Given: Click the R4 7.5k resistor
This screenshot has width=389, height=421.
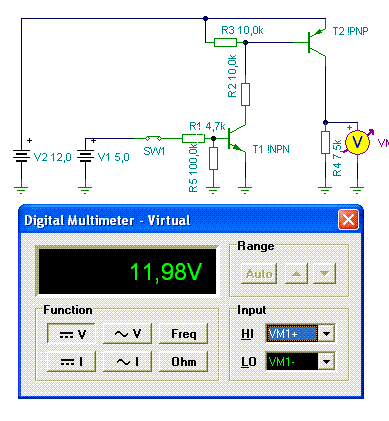Looking at the screenshot, I should coord(325,142).
